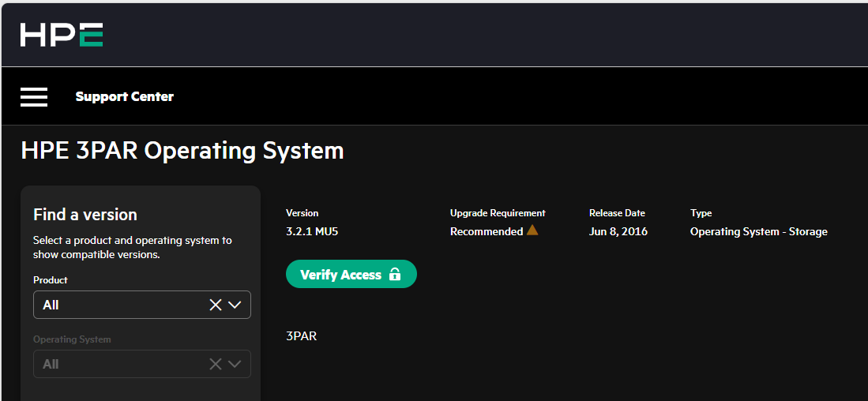Image resolution: width=868 pixels, height=401 pixels.
Task: Click the Product combo box value All
Action: click(51, 305)
